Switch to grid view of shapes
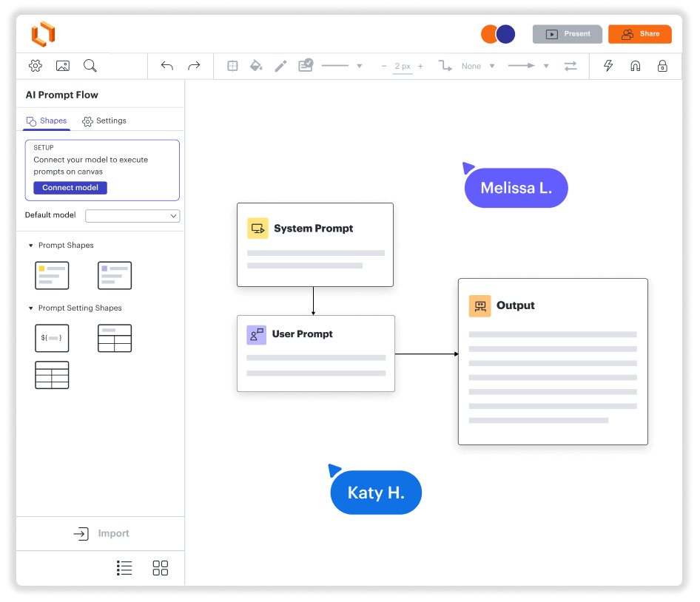The image size is (700, 602). 160,568
